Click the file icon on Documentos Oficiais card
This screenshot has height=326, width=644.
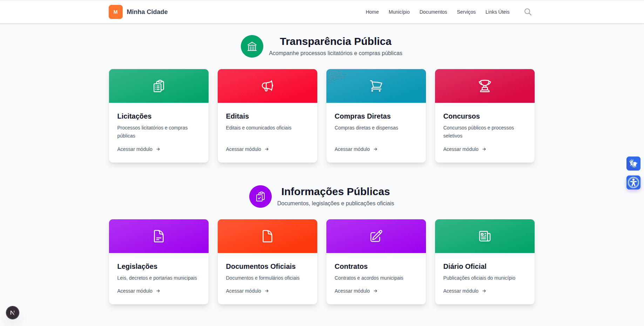pyautogui.click(x=267, y=236)
